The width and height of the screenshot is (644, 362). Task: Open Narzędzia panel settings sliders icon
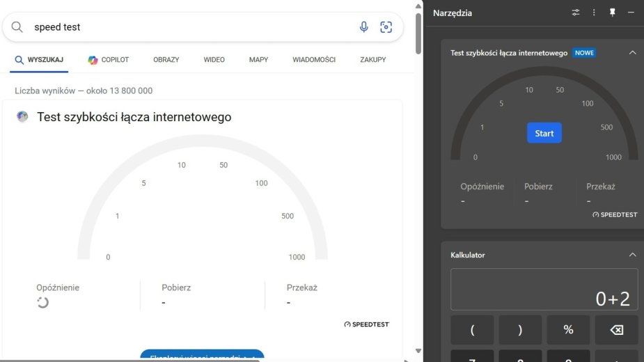[575, 13]
